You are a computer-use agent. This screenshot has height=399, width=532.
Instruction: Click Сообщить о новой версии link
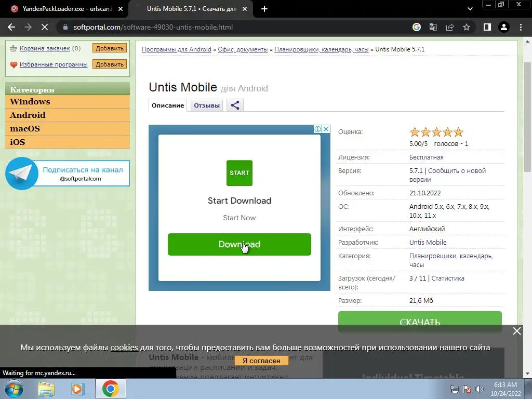coord(447,175)
